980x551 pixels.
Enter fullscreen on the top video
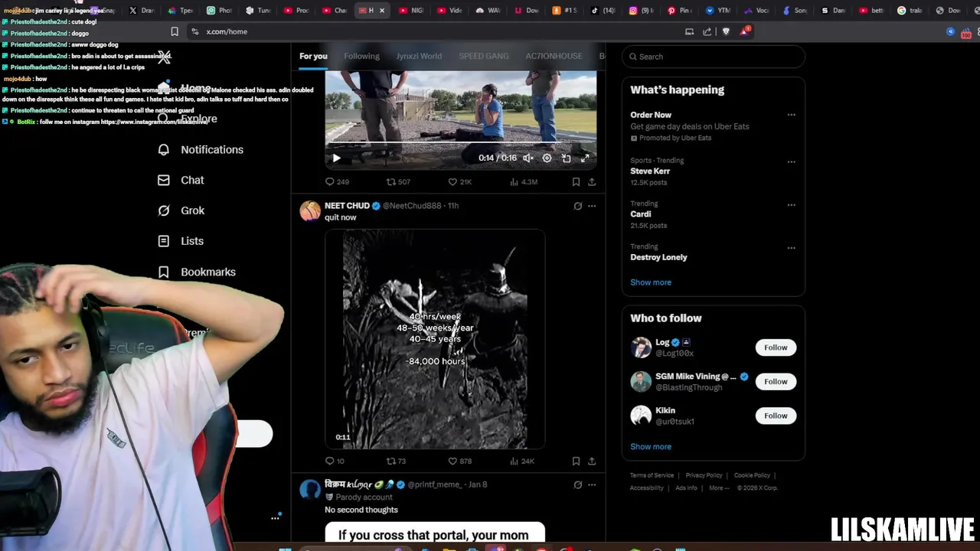click(x=585, y=158)
